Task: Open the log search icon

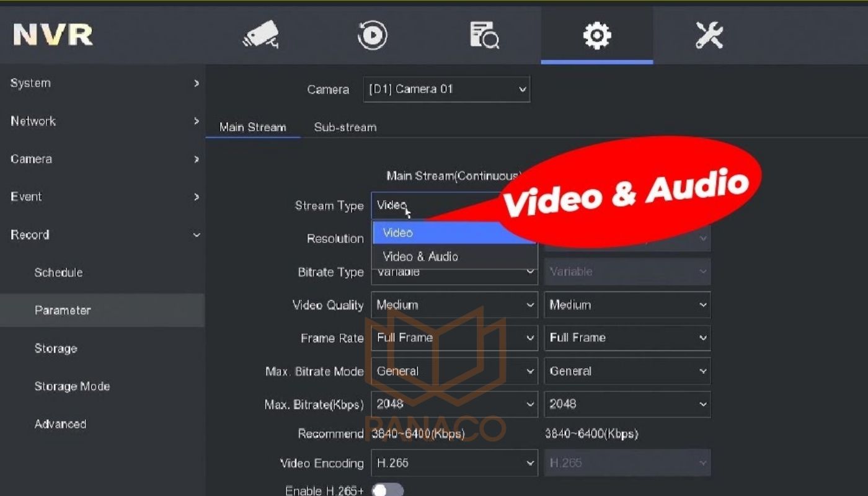Action: (x=484, y=35)
